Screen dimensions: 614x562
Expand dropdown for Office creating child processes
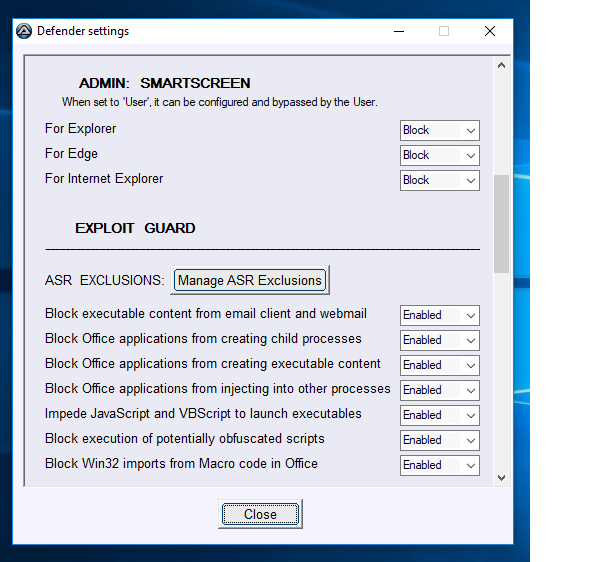point(440,340)
